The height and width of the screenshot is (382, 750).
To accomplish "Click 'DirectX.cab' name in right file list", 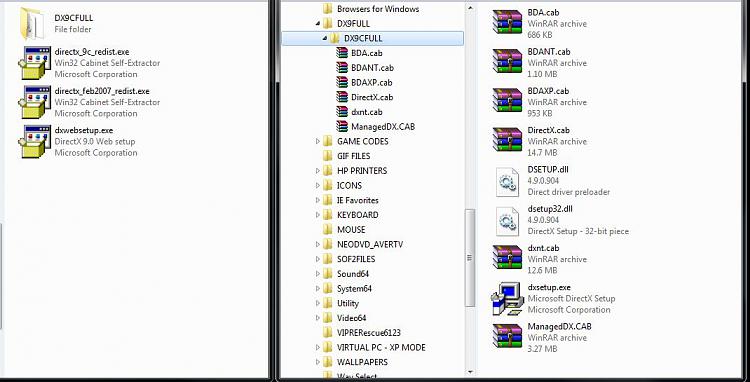I will pos(549,130).
